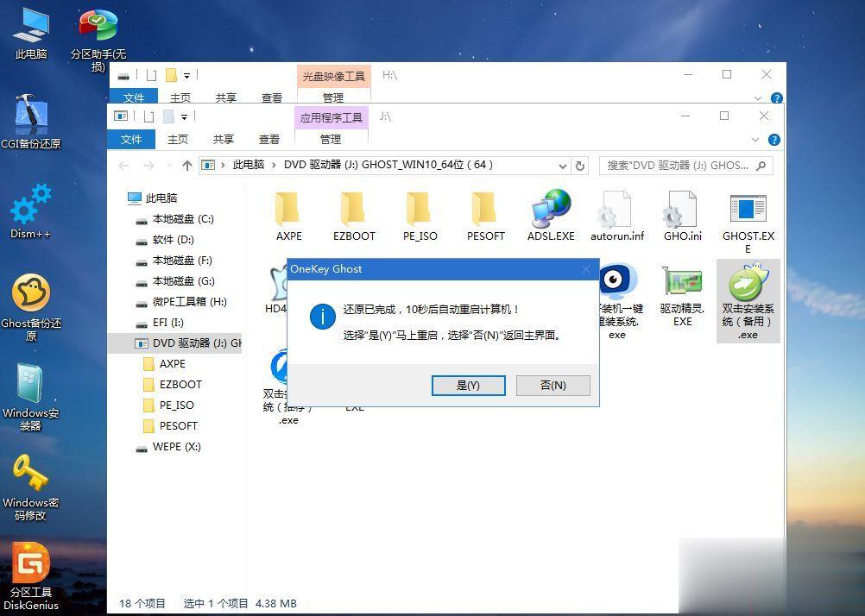Viewport: 865px width, 616px height.
Task: Click DVD 驱动器 (J:) breadcrumb segment
Action: click(x=388, y=165)
